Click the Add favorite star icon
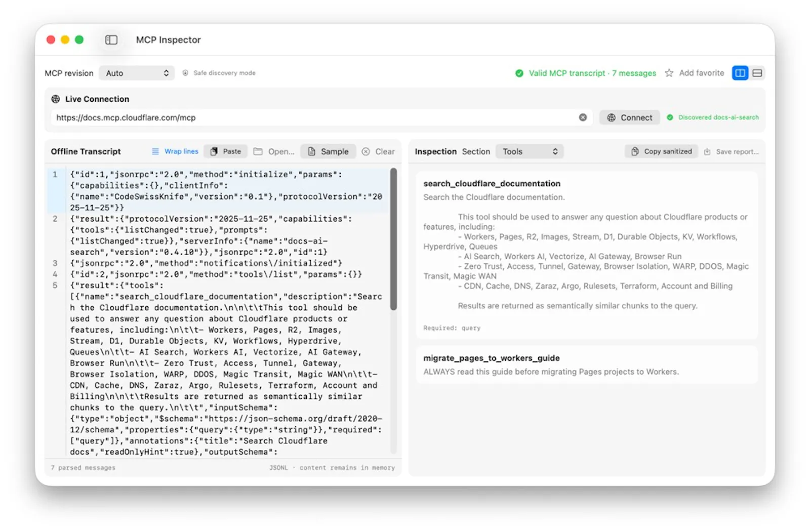810x532 pixels. [669, 73]
